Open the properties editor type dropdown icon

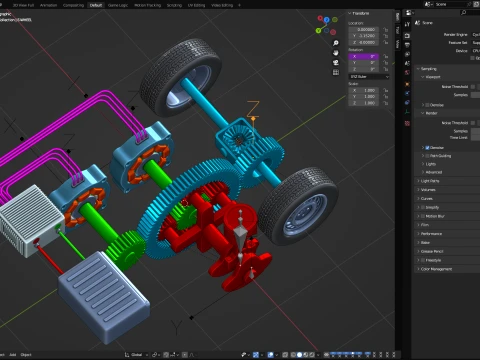click(x=410, y=13)
